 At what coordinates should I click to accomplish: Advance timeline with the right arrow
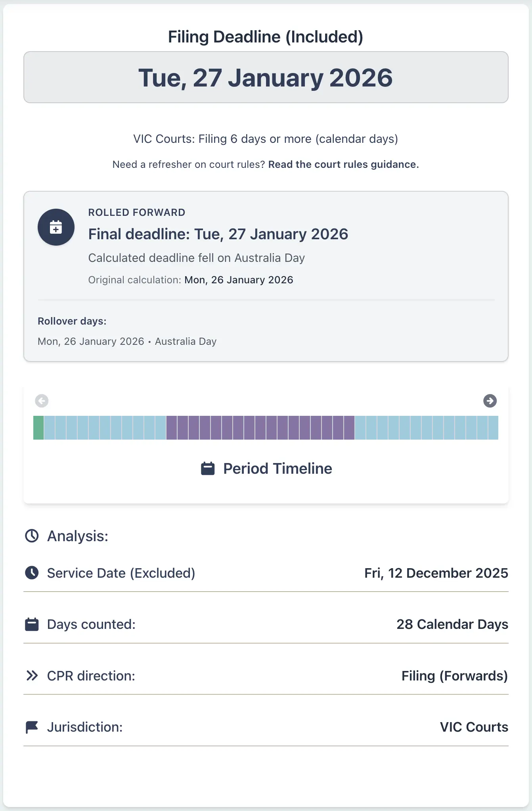coord(490,401)
